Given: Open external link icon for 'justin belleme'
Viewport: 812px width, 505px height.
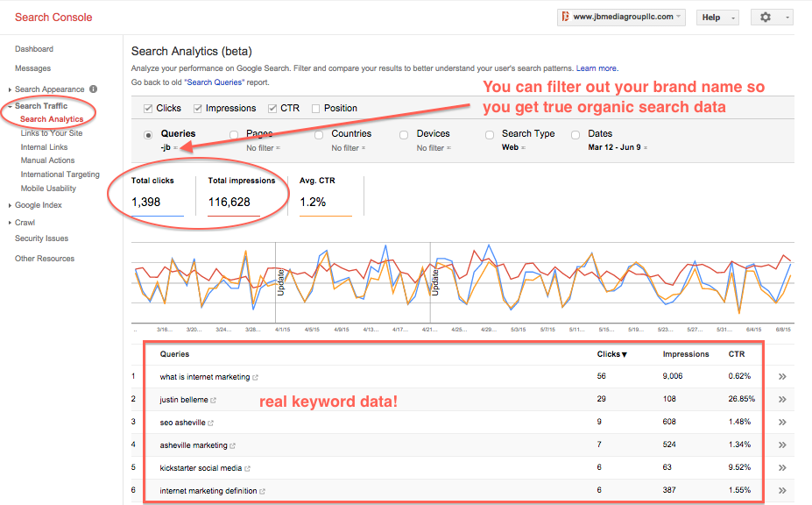Looking at the screenshot, I should tap(214, 401).
